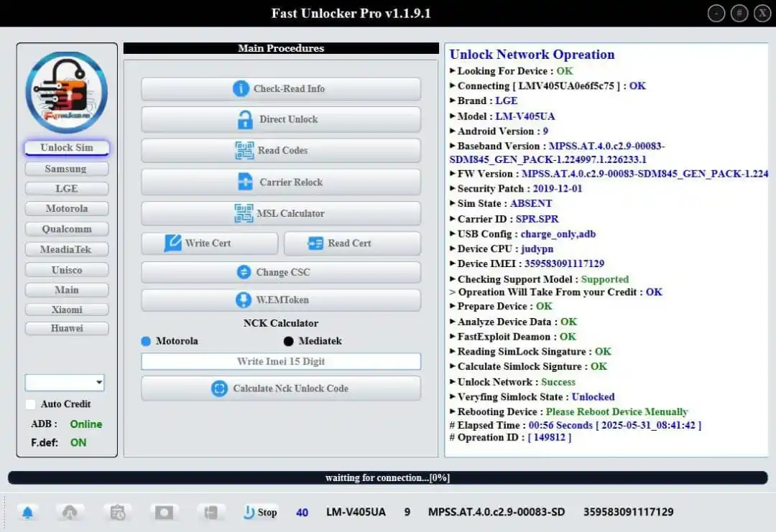Switch to the Samsung tab in sidebar

click(66, 169)
